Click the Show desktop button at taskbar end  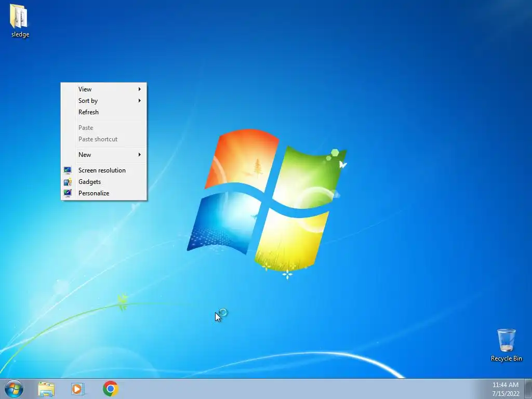pos(528,389)
